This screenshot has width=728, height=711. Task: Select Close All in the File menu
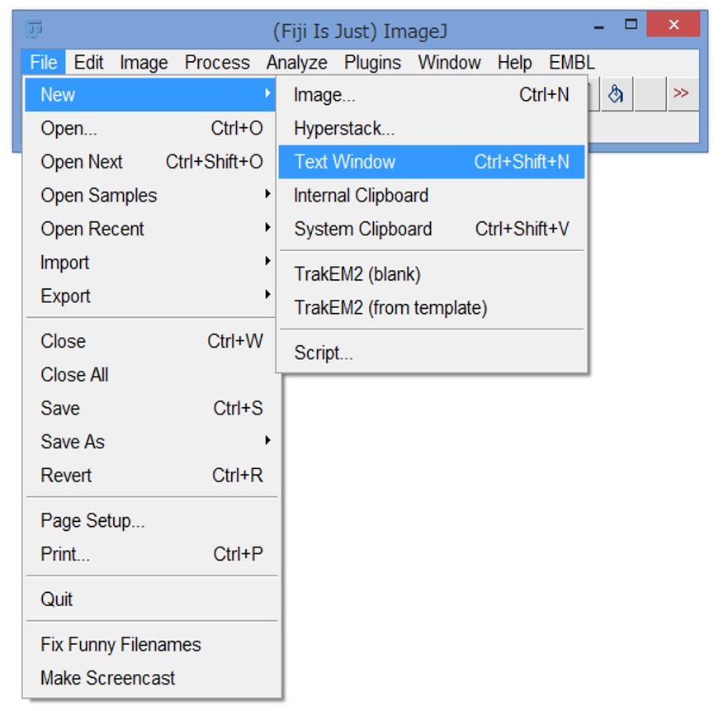click(x=150, y=375)
